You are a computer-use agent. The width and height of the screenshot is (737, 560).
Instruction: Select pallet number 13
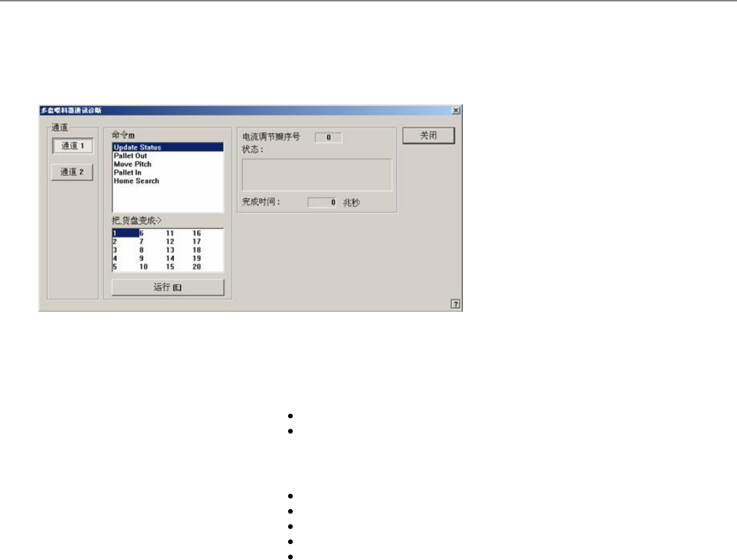tap(170, 250)
